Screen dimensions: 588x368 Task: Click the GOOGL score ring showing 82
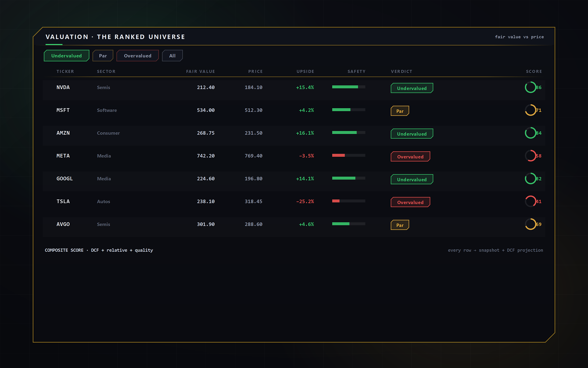(x=531, y=178)
